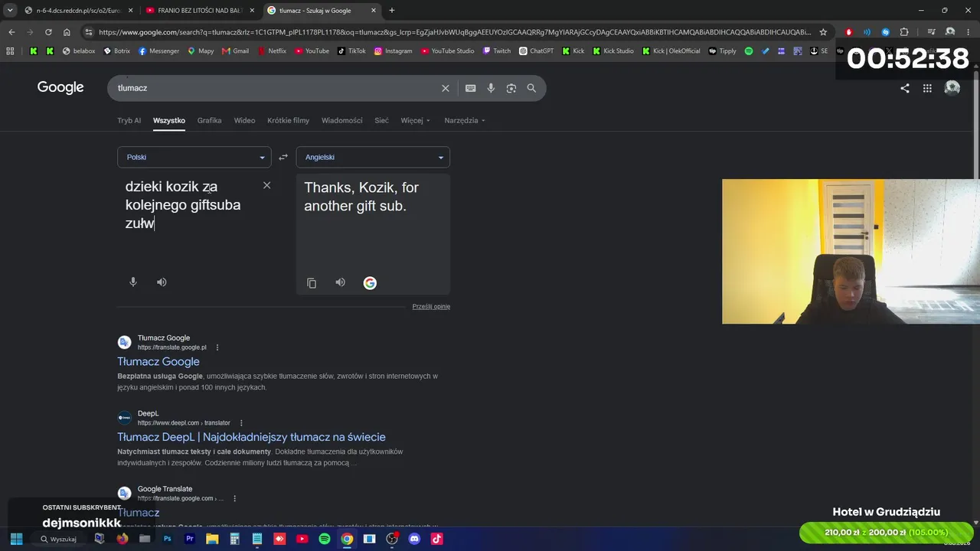Click the Google search input field
The height and width of the screenshot is (551, 980).
[x=276, y=88]
